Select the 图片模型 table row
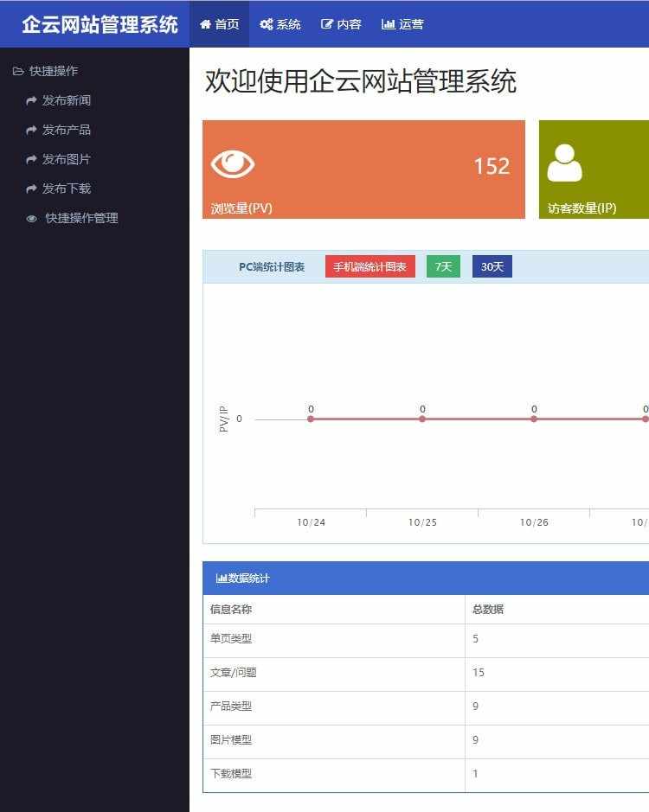The height and width of the screenshot is (812, 649). 426,742
